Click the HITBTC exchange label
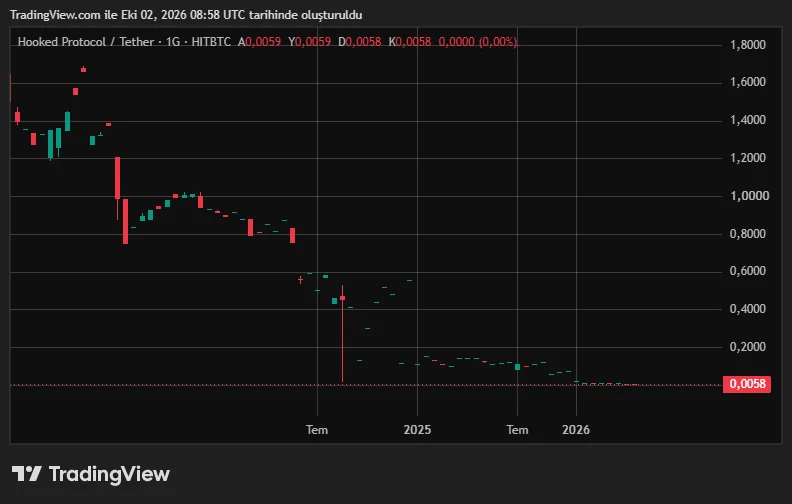This screenshot has height=504, width=792. click(211, 42)
